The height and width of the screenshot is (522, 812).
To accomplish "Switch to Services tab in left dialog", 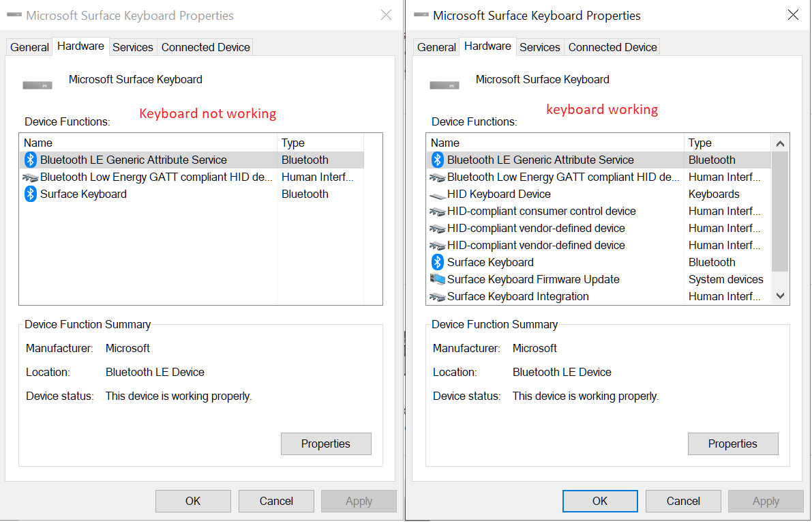I will click(132, 47).
